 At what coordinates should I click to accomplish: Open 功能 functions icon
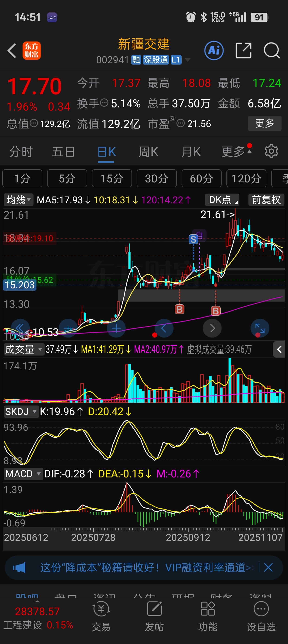point(208,617)
